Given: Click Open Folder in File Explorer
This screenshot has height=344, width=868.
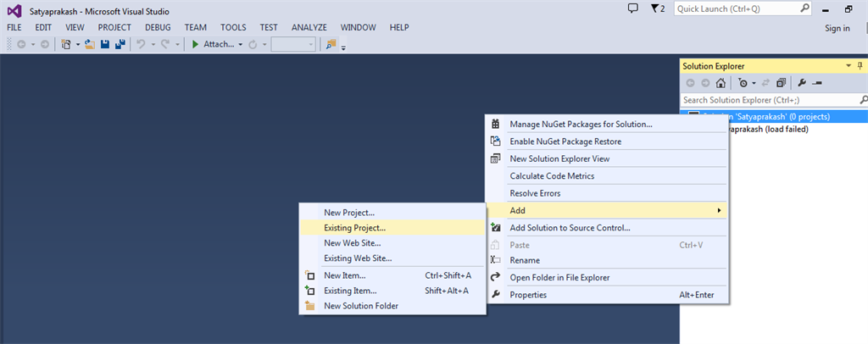Looking at the screenshot, I should 559,277.
